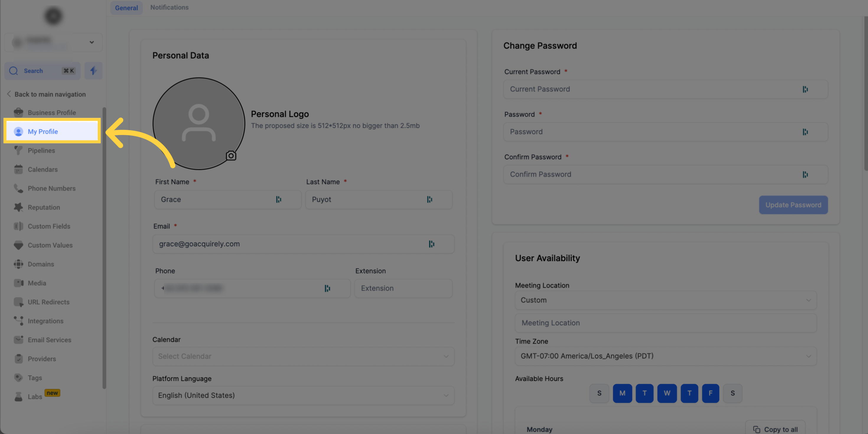Click password manager icon in First Name field
Screen dimensions: 868x434
point(279,200)
